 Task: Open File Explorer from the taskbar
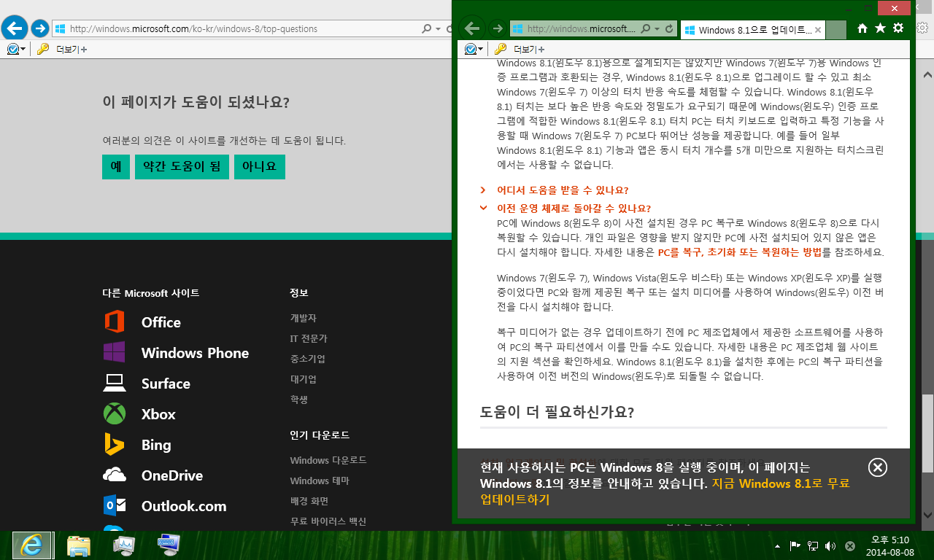pos(79,545)
